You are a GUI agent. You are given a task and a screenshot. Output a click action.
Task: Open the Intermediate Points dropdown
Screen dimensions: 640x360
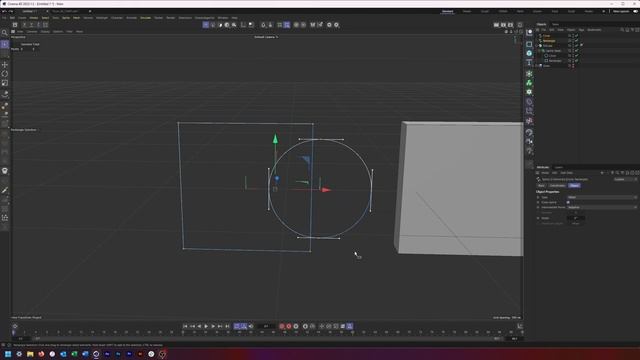click(602, 207)
